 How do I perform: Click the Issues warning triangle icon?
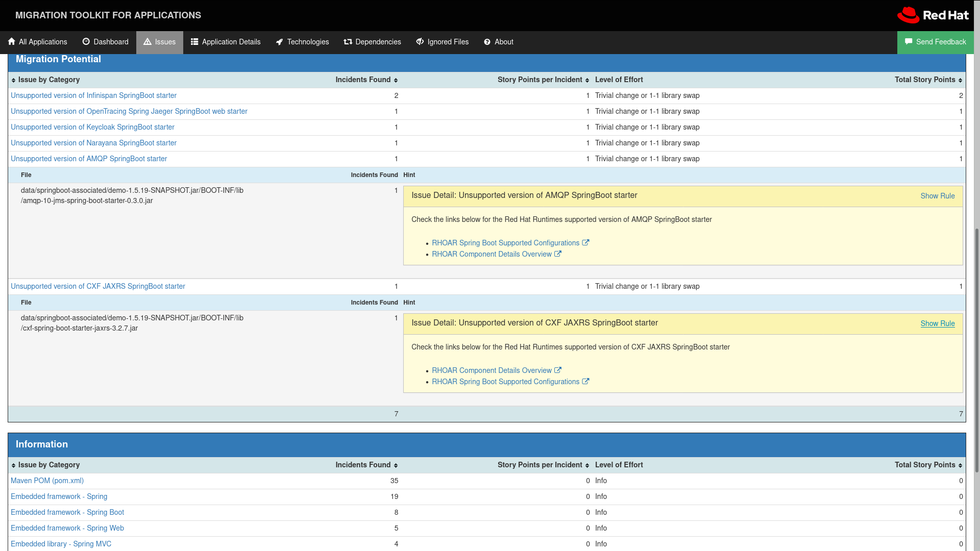pyautogui.click(x=147, y=42)
